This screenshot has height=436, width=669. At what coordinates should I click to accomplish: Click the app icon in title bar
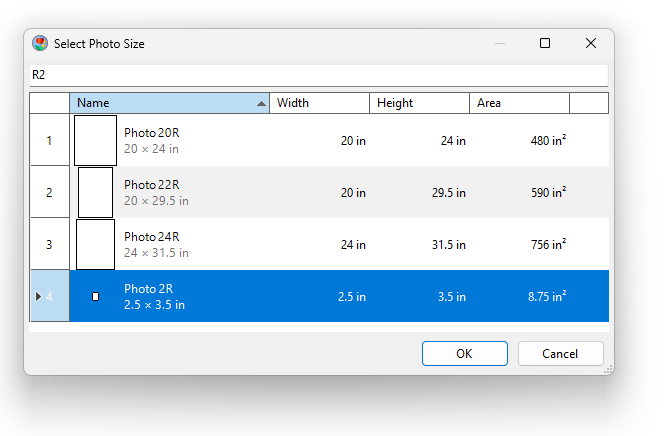click(40, 44)
